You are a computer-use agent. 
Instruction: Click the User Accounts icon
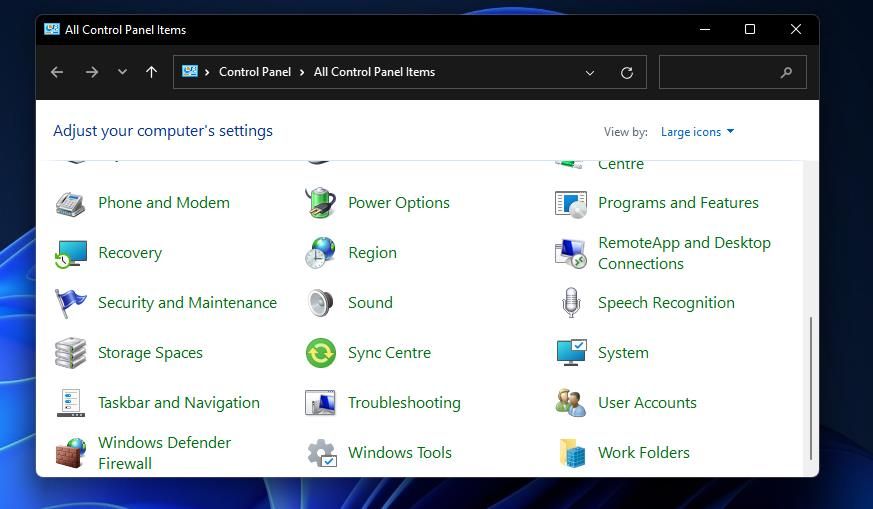pyautogui.click(x=570, y=403)
